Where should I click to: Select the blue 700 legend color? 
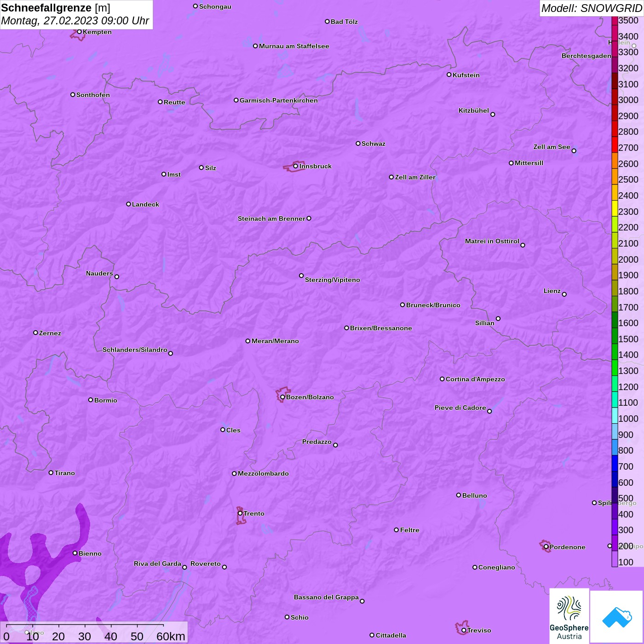pos(615,463)
